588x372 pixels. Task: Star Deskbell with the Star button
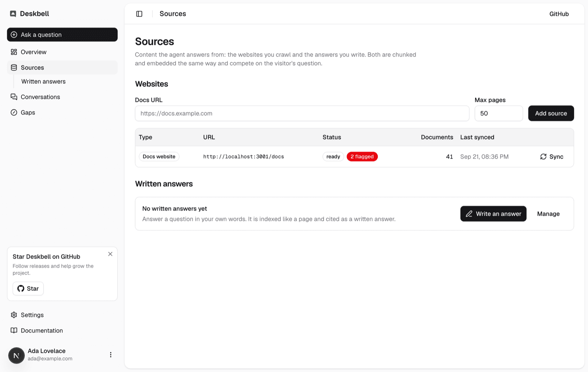(28, 288)
